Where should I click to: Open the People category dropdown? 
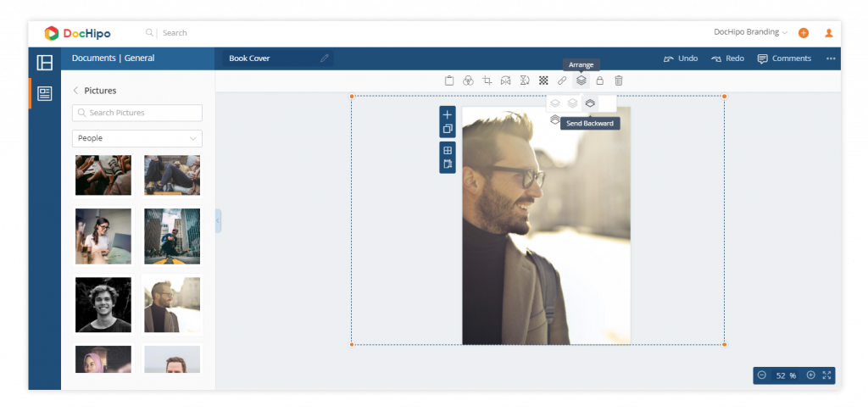coord(137,138)
